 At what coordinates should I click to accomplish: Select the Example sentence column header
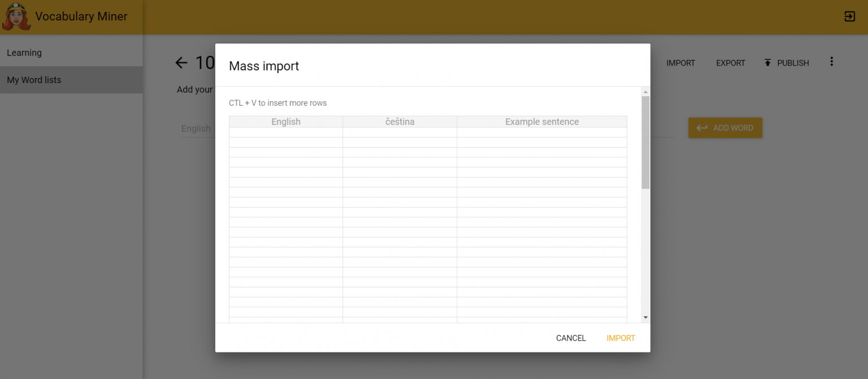(x=541, y=122)
